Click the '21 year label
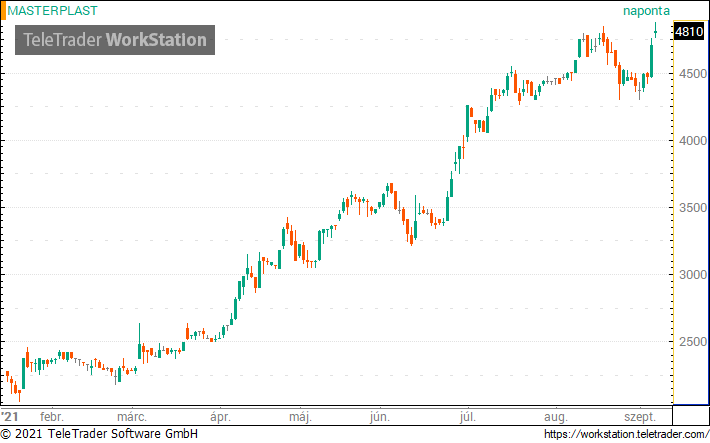This screenshot has height=443, width=710. point(10,416)
